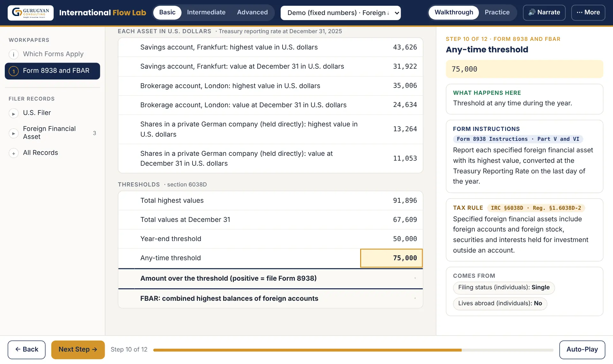The height and width of the screenshot is (364, 613).
Task: Click the Filing status Single chip
Action: point(504,288)
